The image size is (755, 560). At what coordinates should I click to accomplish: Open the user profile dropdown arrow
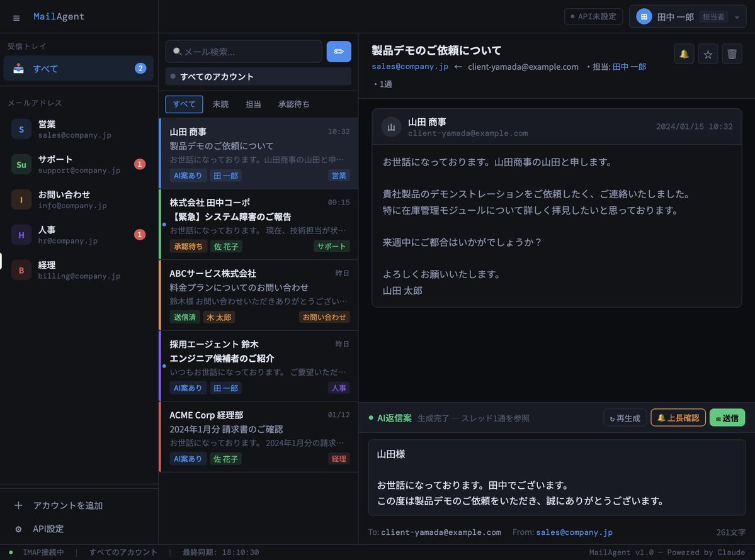pos(737,18)
